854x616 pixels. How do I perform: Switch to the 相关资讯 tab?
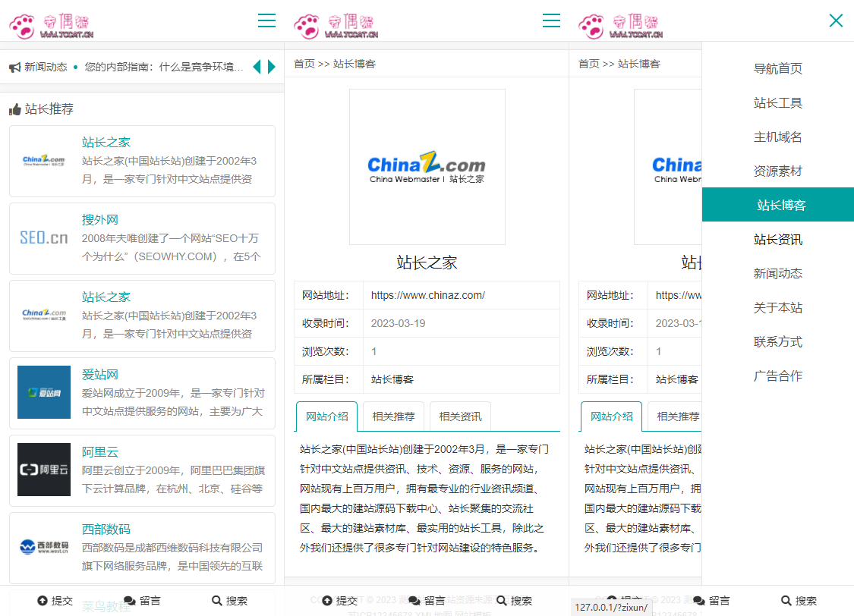click(x=460, y=416)
